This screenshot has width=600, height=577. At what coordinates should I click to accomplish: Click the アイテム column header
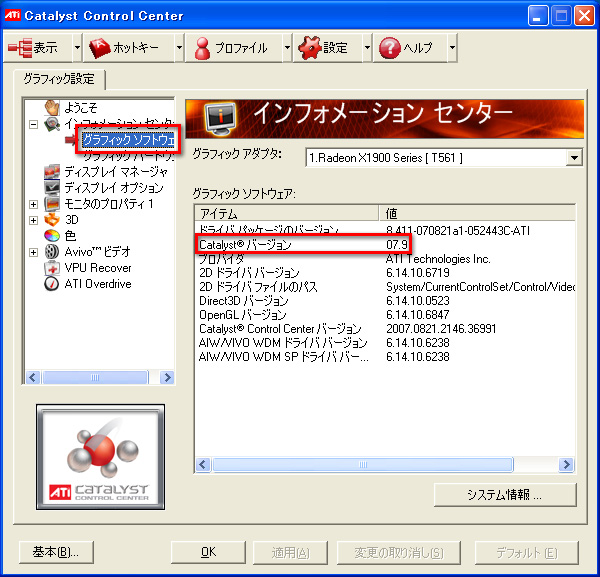click(287, 213)
